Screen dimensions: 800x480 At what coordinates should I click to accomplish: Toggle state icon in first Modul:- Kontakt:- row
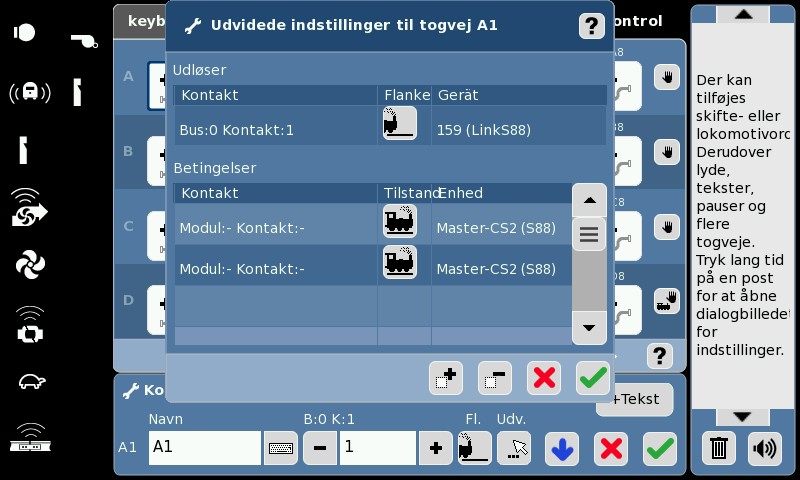(399, 221)
